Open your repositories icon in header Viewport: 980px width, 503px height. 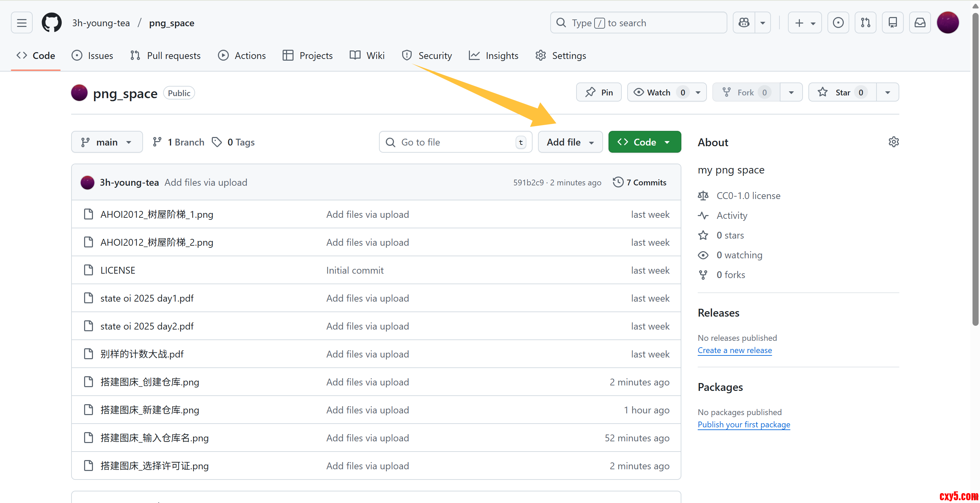coord(892,23)
